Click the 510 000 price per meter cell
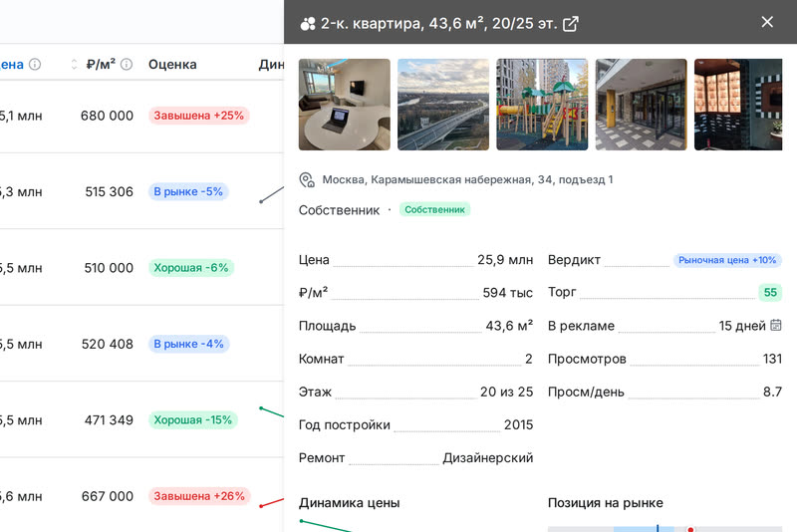The height and width of the screenshot is (532, 797). (109, 268)
